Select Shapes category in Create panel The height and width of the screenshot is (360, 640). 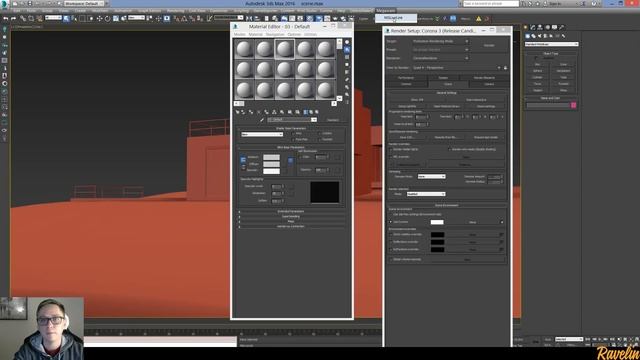coord(533,36)
